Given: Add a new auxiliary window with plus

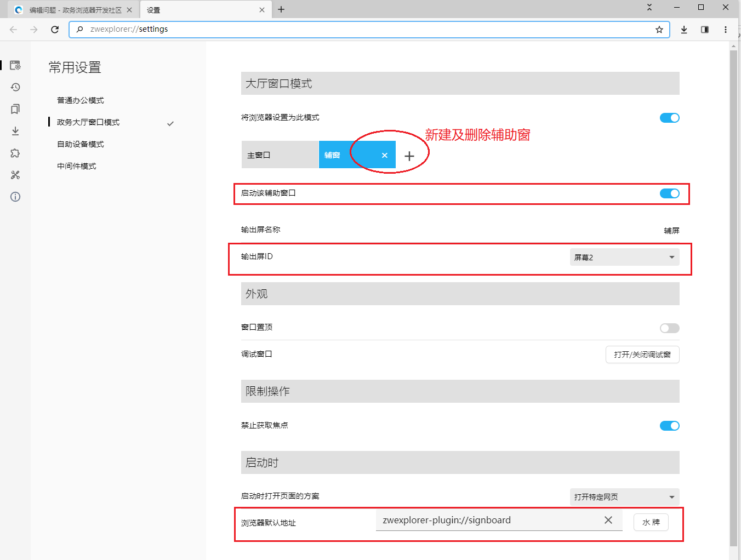Looking at the screenshot, I should point(409,156).
